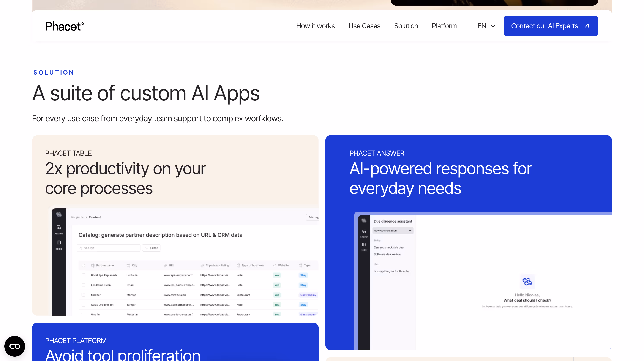The image size is (644, 361).
Task: Click the La Baule city cell
Action: [x=132, y=275]
